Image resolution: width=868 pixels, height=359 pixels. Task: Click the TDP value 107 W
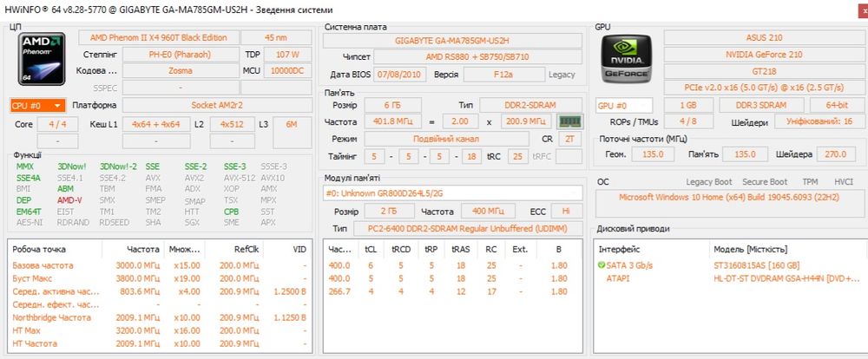click(x=287, y=55)
